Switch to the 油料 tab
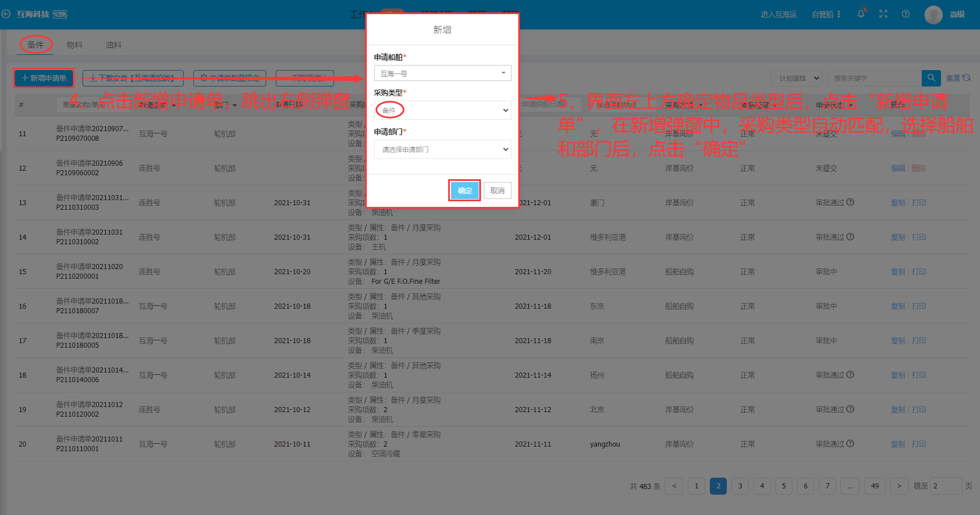Screen dimensions: 980x515 tap(114, 45)
